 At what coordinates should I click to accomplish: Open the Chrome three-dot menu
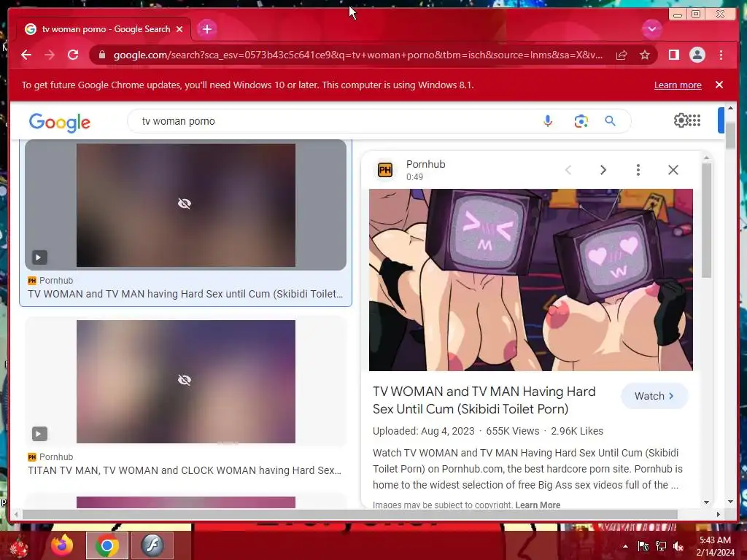721,55
